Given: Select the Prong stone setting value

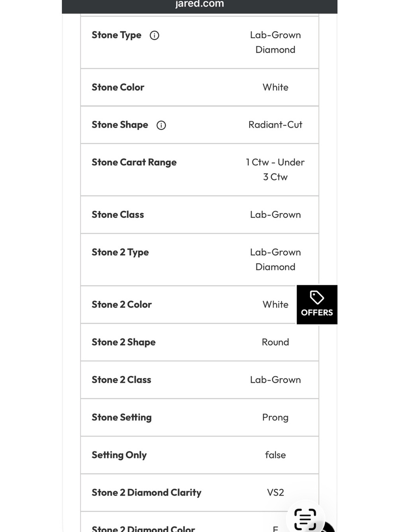Looking at the screenshot, I should (275, 417).
